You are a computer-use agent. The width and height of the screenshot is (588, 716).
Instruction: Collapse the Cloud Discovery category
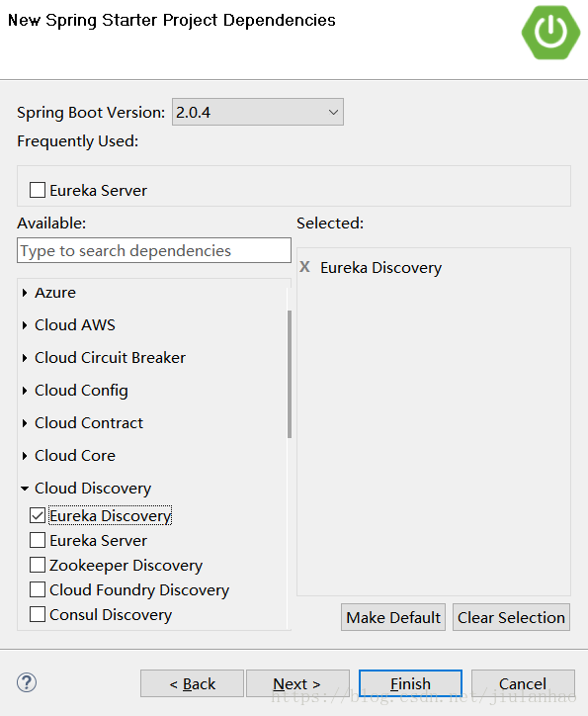(25, 489)
